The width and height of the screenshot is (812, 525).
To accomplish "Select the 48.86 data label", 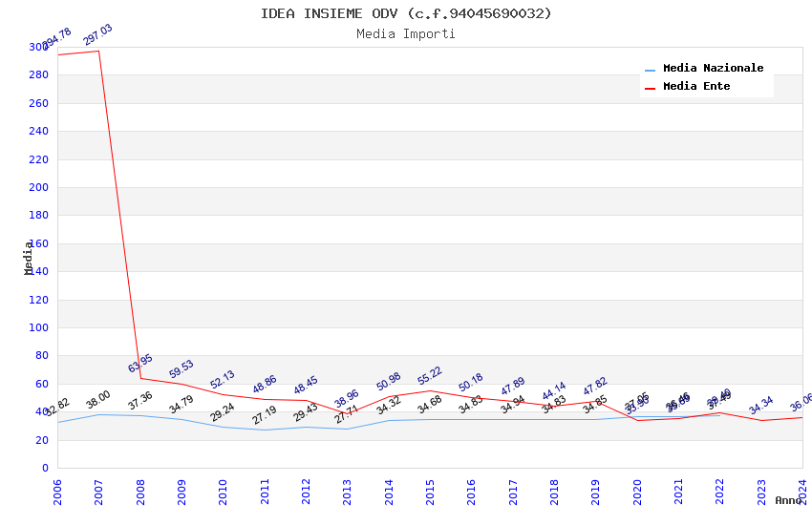I will [x=264, y=384].
